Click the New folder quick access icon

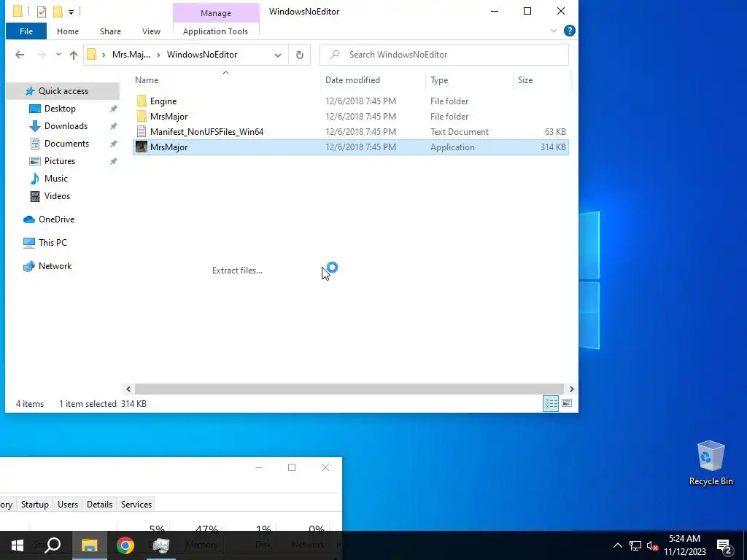pos(58,12)
